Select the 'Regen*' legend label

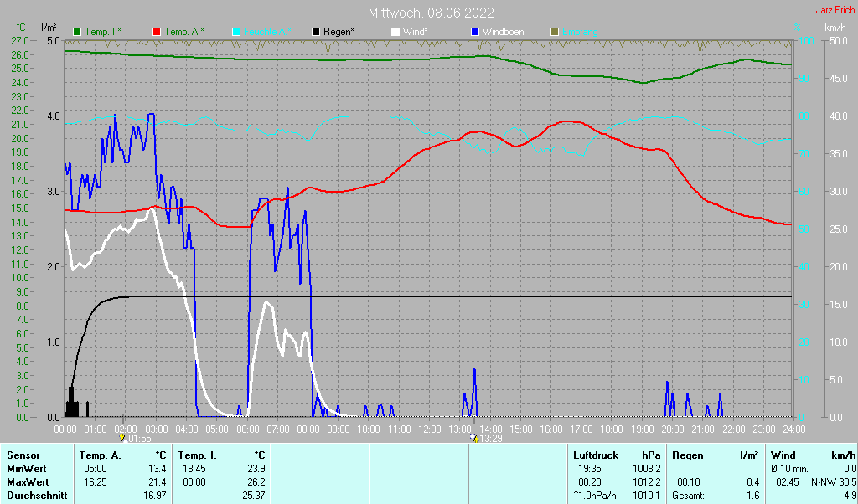[339, 33]
